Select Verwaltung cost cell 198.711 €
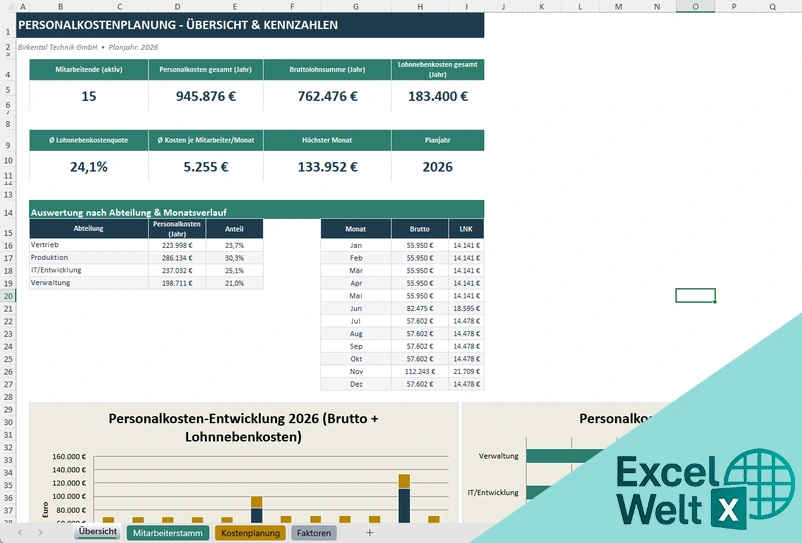Screen dimensions: 802x543 [x=177, y=283]
